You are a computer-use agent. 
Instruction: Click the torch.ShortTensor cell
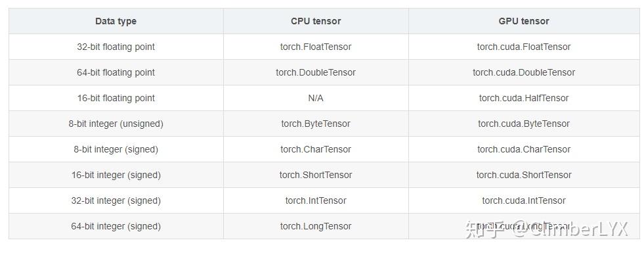[x=316, y=175]
